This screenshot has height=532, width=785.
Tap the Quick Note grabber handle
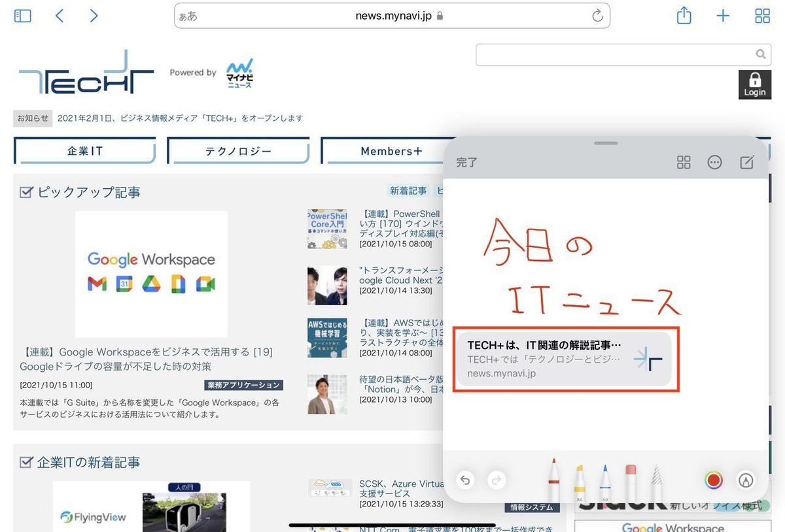pos(606,143)
